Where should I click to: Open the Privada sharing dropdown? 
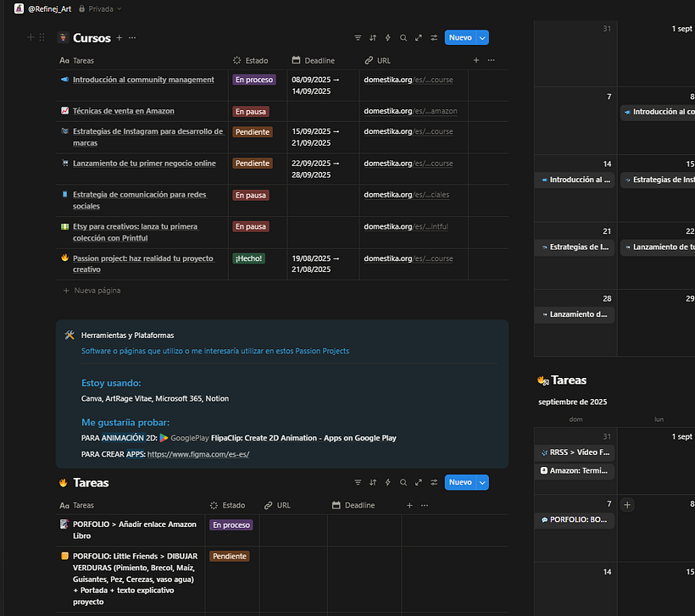pos(100,8)
